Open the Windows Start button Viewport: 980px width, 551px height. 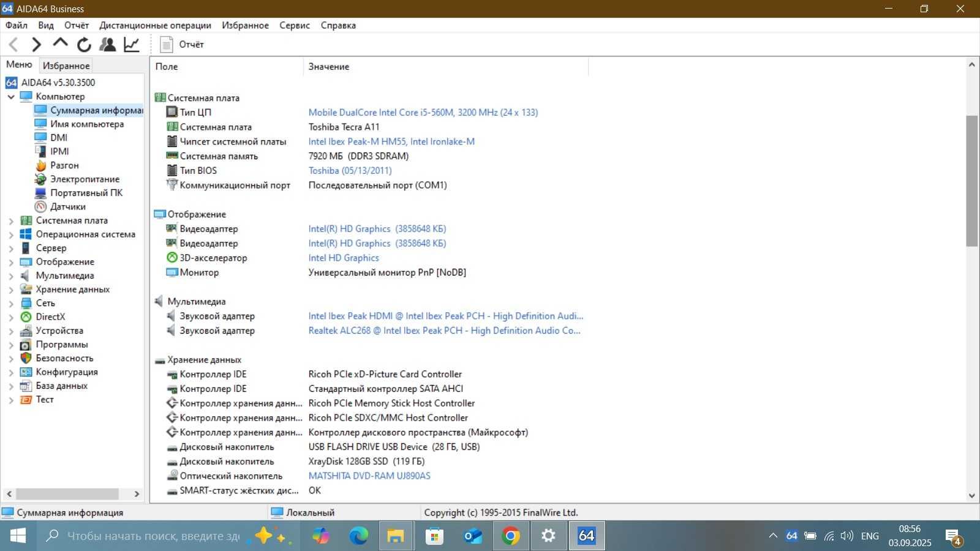click(x=18, y=536)
